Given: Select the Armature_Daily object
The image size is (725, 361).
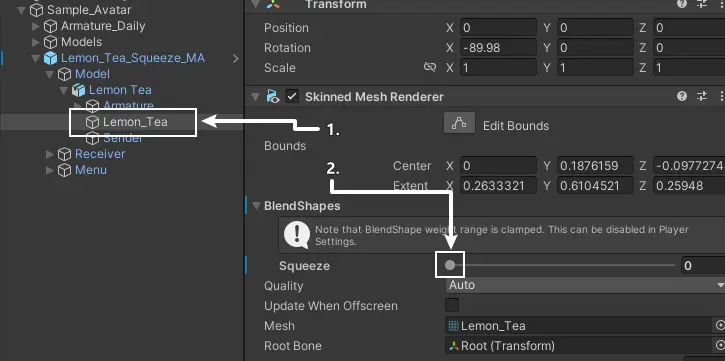Looking at the screenshot, I should pyautogui.click(x=103, y=26).
